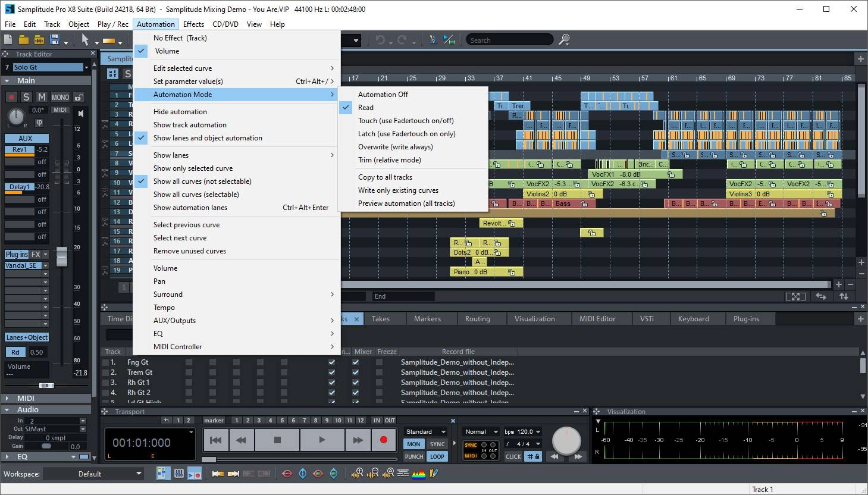
Task: Click the metronome icon in the top toolbar
Action: click(433, 40)
